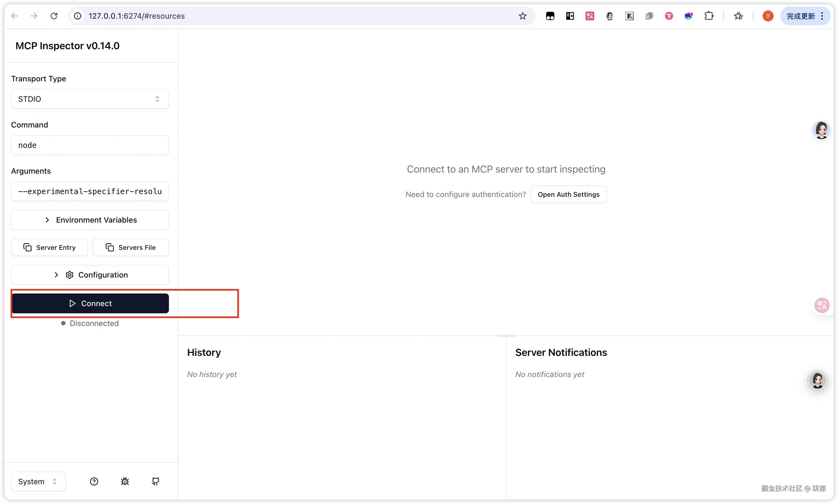The width and height of the screenshot is (838, 504).
Task: Click the site information icon
Action: click(78, 16)
